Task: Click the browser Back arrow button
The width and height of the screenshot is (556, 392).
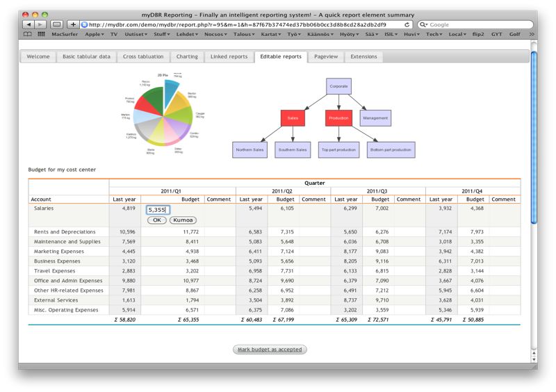Action: coord(28,24)
